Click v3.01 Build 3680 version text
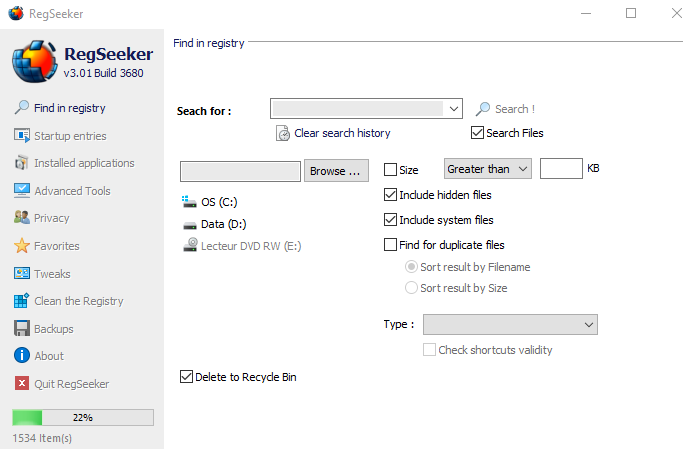Image resolution: width=700 pixels, height=449 pixels. pos(104,73)
